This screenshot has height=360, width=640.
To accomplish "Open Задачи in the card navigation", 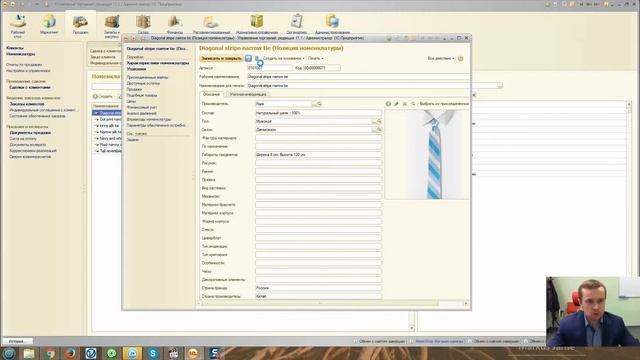I will (x=132, y=140).
